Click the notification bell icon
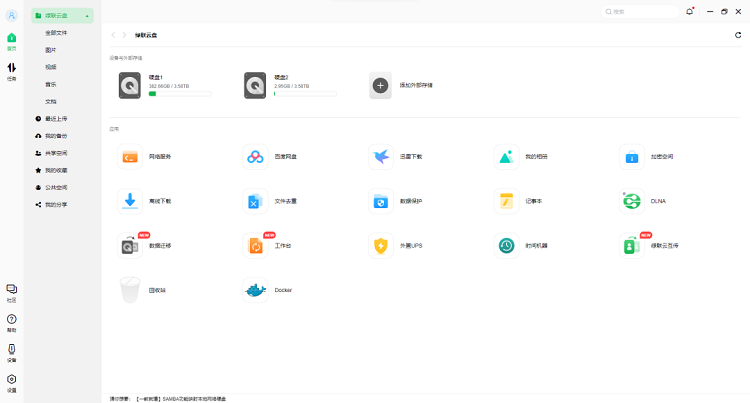 pos(690,11)
